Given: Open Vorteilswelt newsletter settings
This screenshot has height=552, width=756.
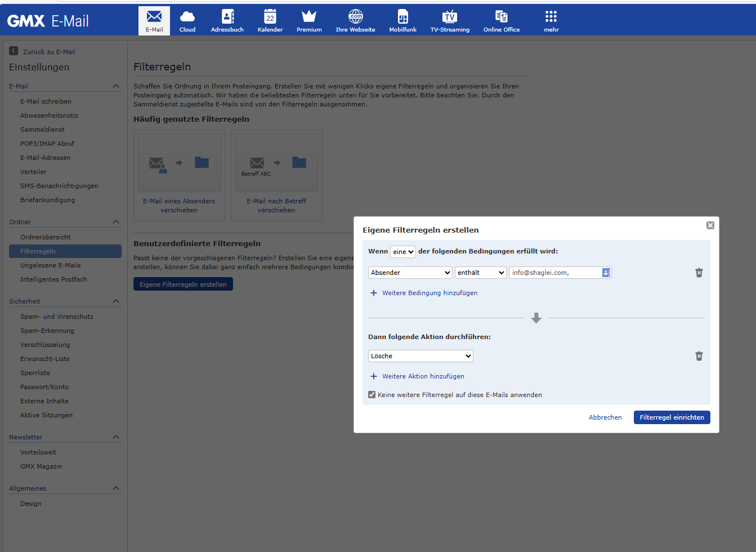Looking at the screenshot, I should (x=38, y=452).
